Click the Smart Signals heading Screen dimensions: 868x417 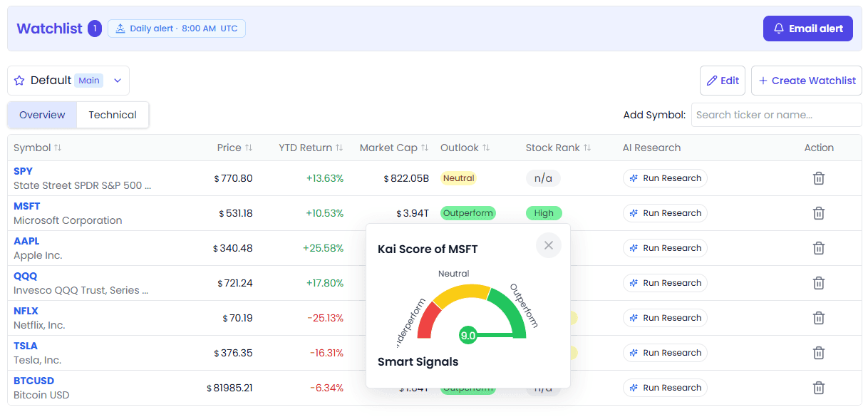pyautogui.click(x=418, y=361)
